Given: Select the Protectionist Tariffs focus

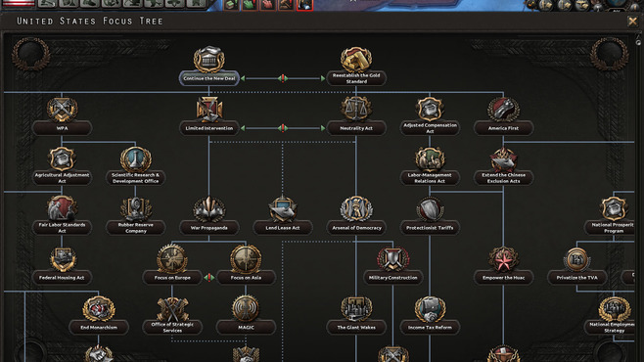Looking at the screenshot, I should click(430, 215).
